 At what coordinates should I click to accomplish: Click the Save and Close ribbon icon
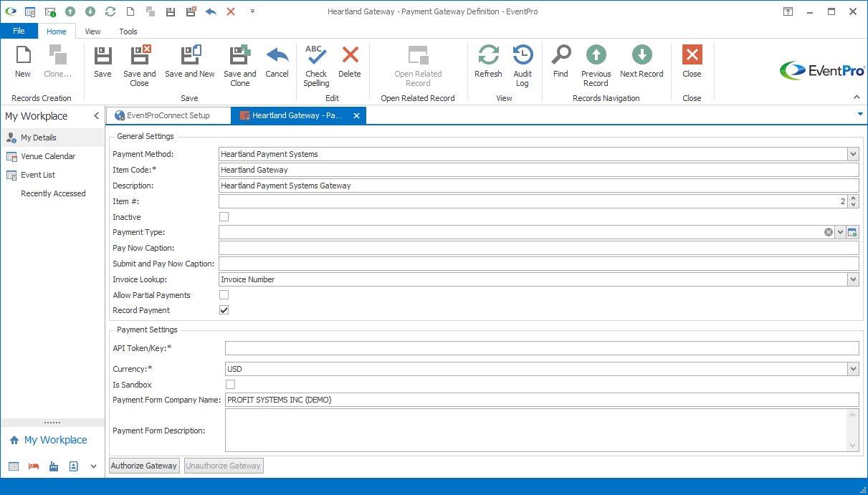tap(140, 56)
